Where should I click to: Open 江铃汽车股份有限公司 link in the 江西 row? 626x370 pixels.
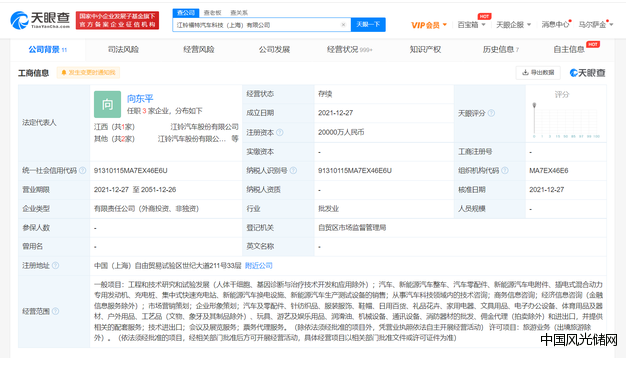click(x=204, y=127)
